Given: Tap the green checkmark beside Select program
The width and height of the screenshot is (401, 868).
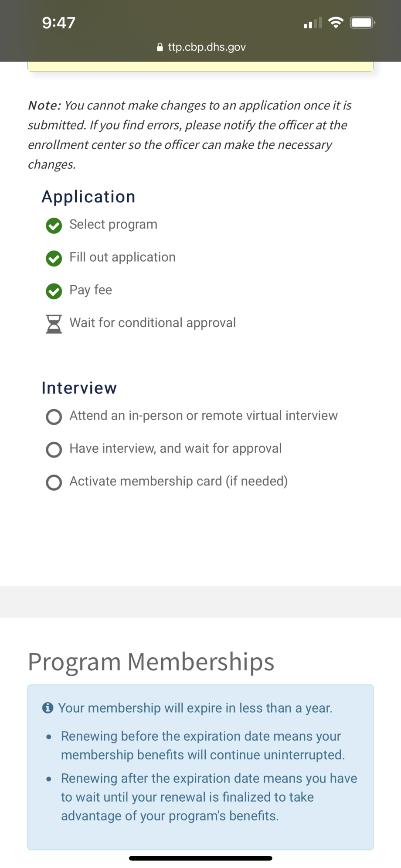Looking at the screenshot, I should coord(54,226).
